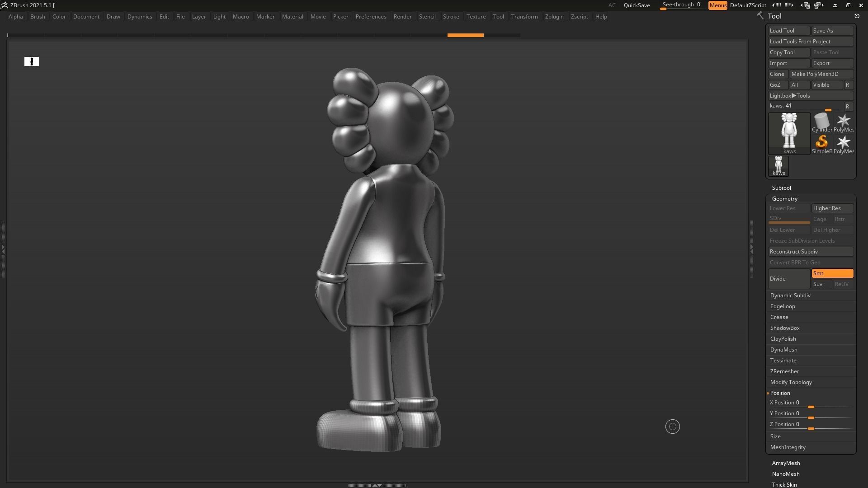Select the Cylinder tool icon
Image resolution: width=868 pixels, height=488 pixels.
pyautogui.click(x=821, y=123)
